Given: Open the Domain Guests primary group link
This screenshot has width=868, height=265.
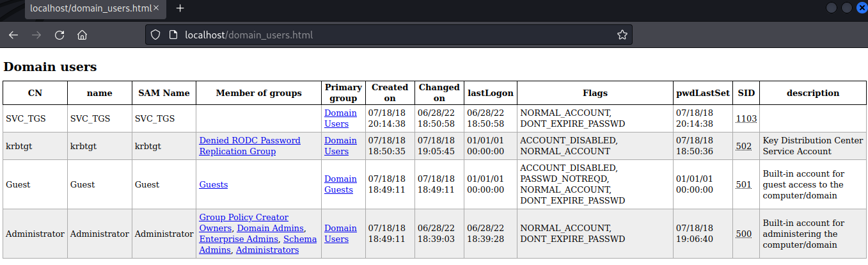Looking at the screenshot, I should click(340, 184).
